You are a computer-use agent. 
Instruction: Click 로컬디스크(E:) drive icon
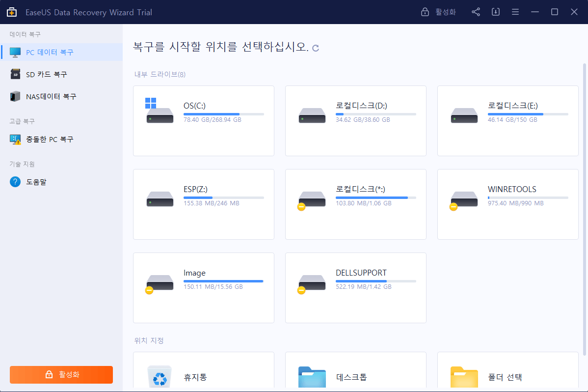[x=464, y=116]
